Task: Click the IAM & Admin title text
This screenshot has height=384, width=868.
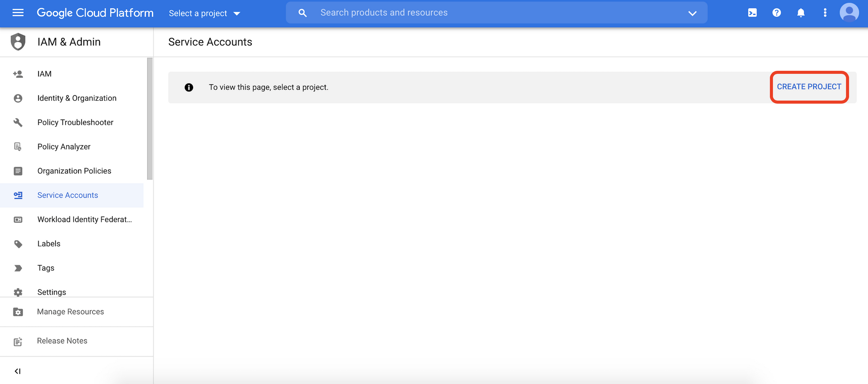Action: point(69,42)
